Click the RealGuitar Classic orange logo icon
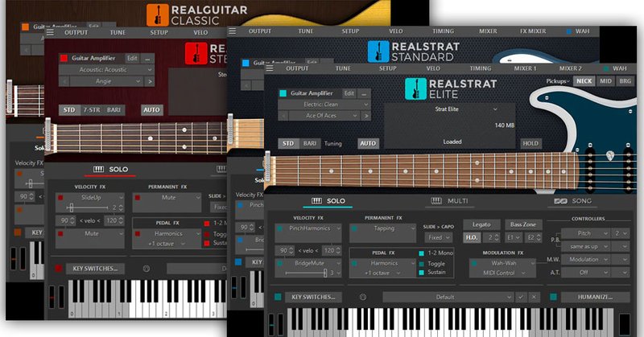644x337 pixels. [x=157, y=15]
